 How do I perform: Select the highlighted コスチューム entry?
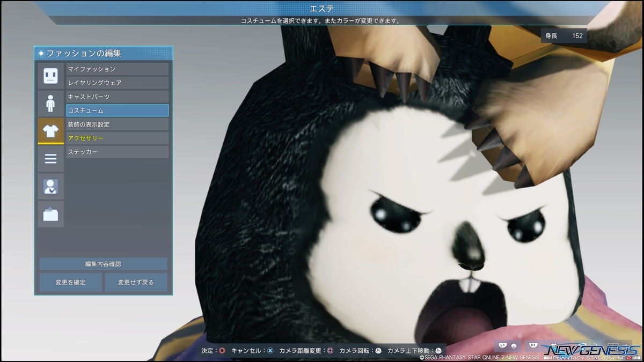[117, 110]
